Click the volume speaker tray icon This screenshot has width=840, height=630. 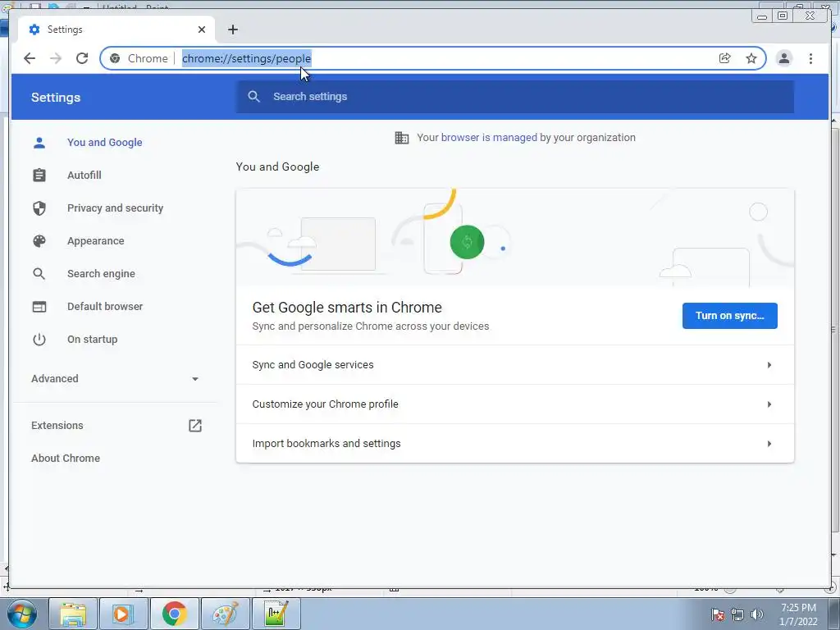tap(756, 614)
